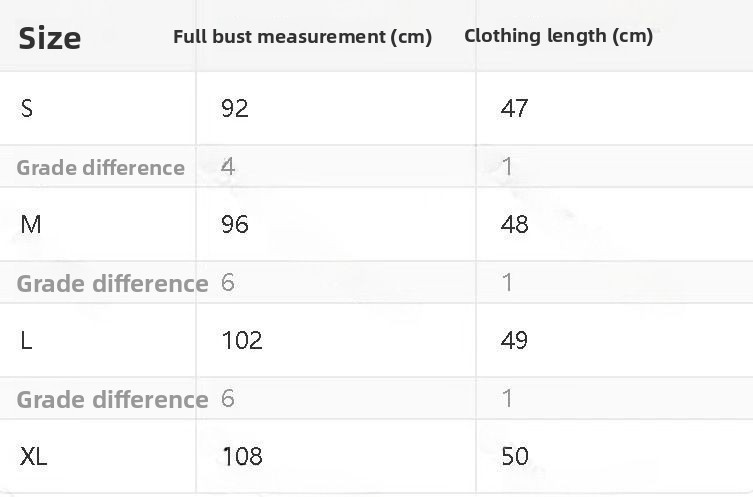The height and width of the screenshot is (497, 753).
Task: Click bust grade difference 6 above XL row
Action: tap(228, 399)
